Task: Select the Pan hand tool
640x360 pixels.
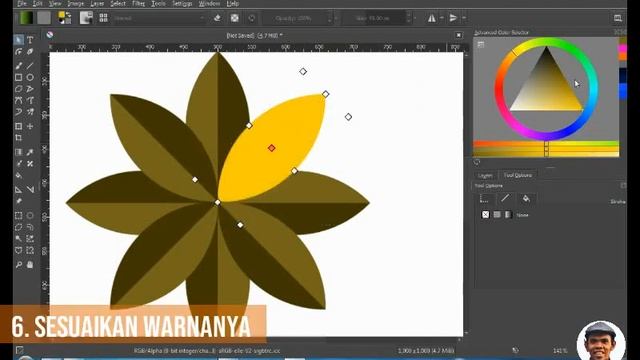Action: coord(30,264)
